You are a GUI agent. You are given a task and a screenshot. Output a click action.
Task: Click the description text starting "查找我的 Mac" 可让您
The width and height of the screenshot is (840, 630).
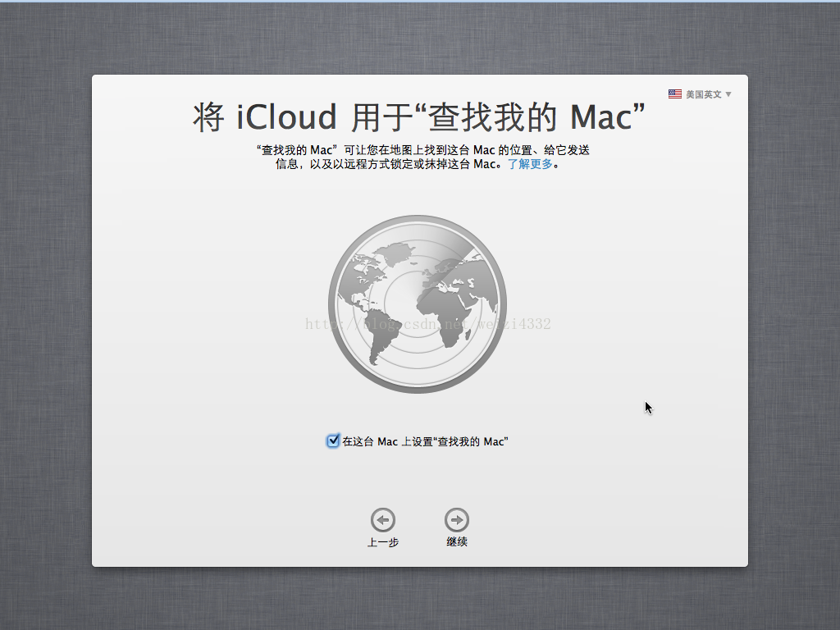(x=422, y=157)
